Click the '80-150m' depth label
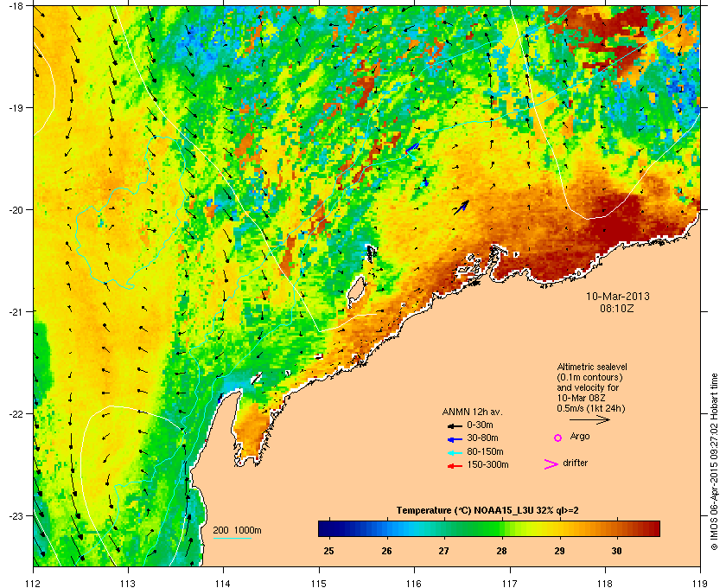 [485, 451]
